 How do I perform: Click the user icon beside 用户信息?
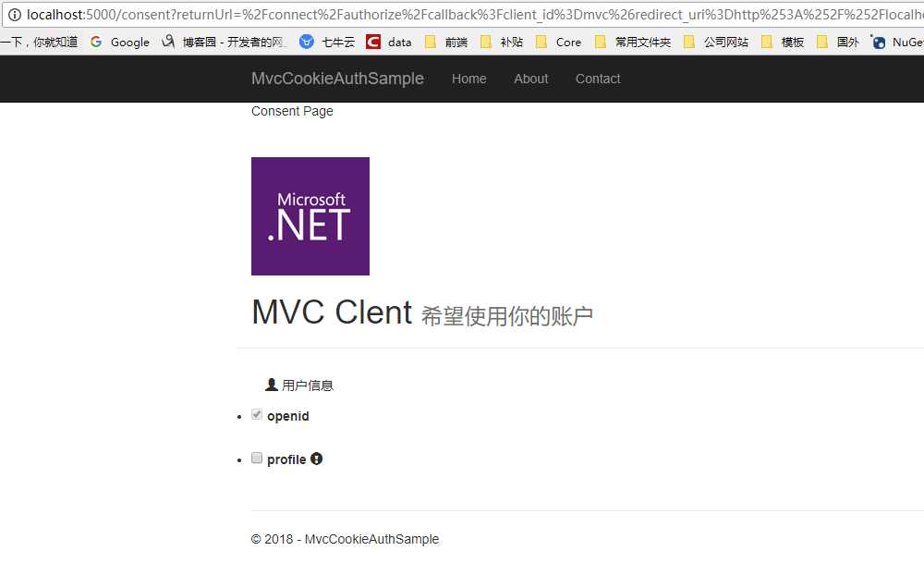point(271,385)
